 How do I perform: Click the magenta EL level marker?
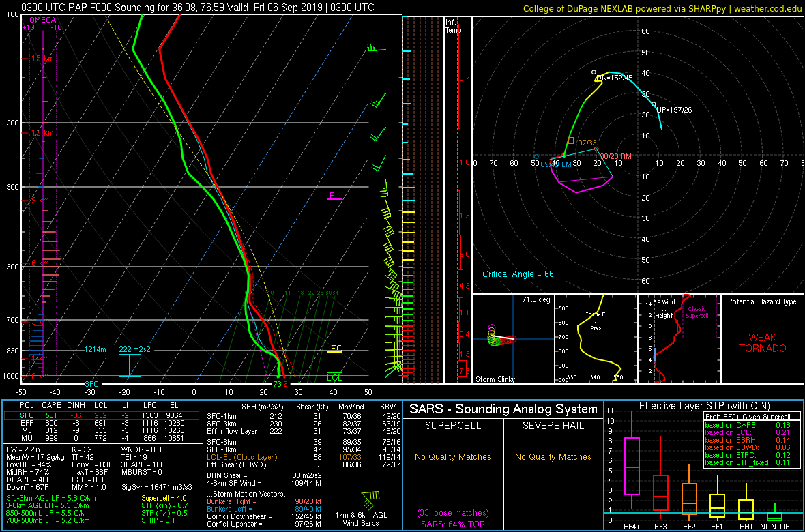[x=335, y=196]
